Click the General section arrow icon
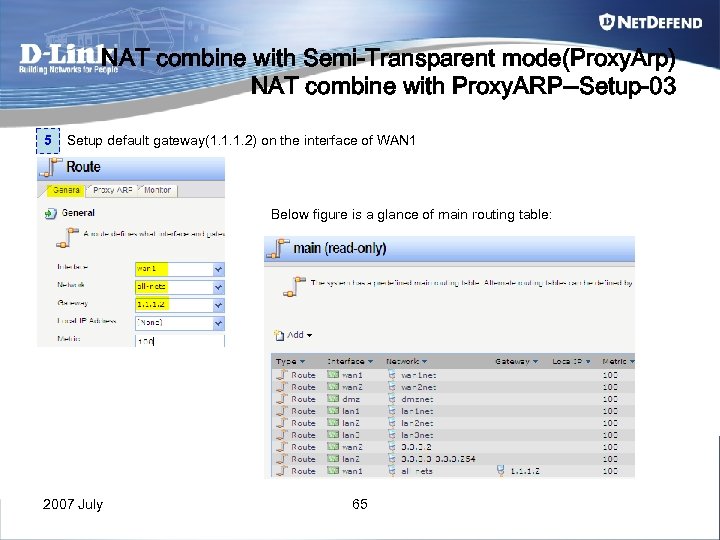Image resolution: width=720 pixels, height=540 pixels. coord(51,214)
